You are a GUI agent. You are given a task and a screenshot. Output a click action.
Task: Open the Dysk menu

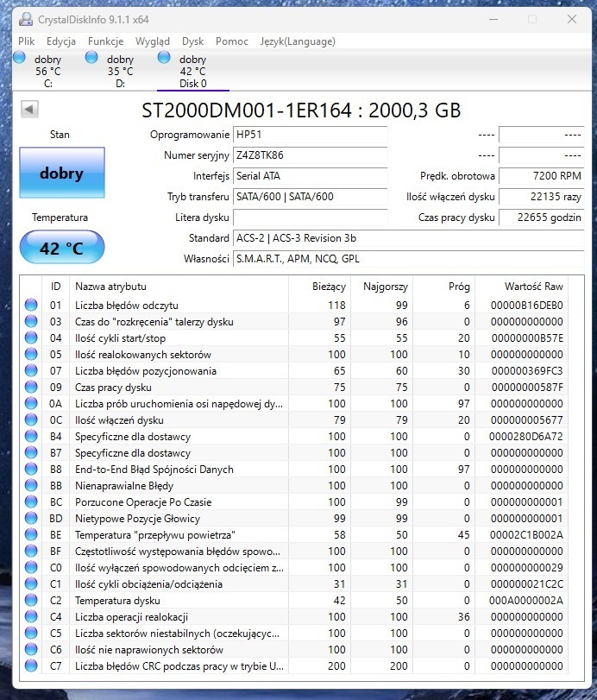click(x=192, y=41)
